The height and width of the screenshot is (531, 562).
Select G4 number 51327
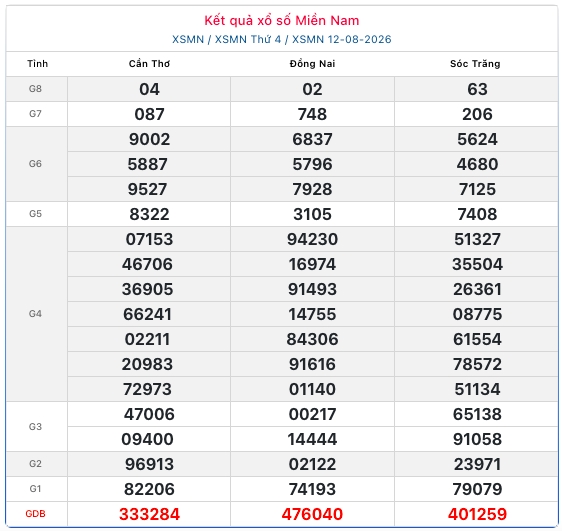(x=477, y=239)
